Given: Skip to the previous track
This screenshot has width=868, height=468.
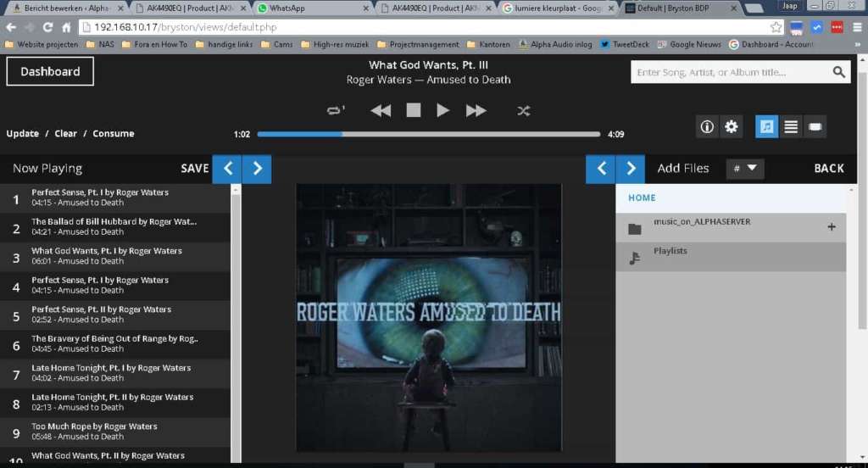Looking at the screenshot, I should pyautogui.click(x=381, y=110).
